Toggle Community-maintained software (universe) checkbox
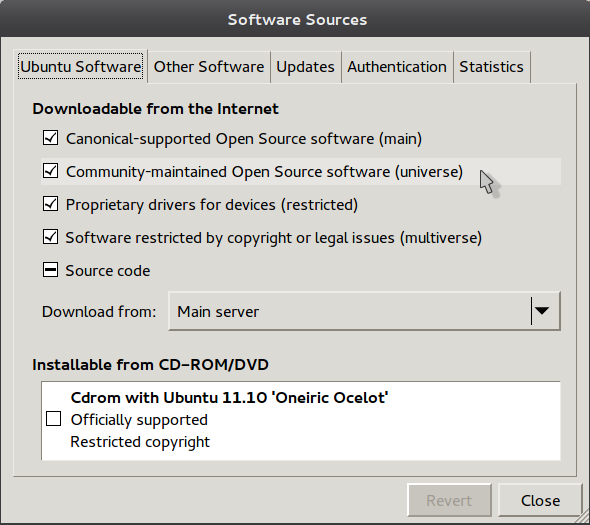 [x=50, y=171]
